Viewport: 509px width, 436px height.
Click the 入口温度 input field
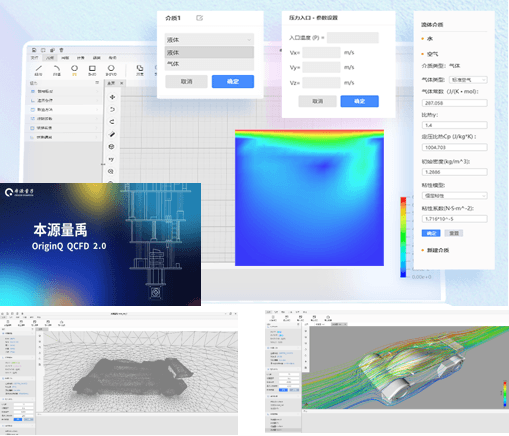[x=353, y=38]
